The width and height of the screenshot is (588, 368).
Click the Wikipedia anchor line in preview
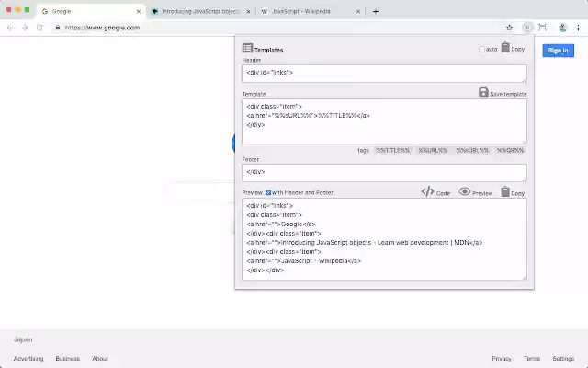point(304,260)
